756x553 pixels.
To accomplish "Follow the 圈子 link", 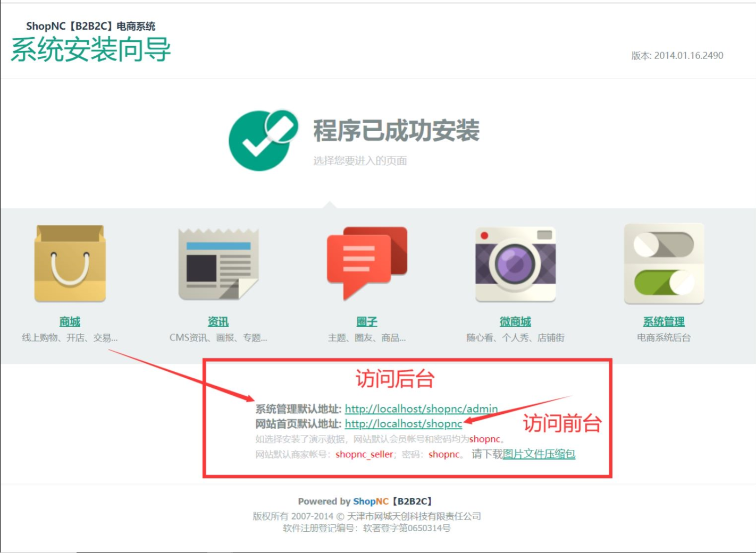I will 367,321.
